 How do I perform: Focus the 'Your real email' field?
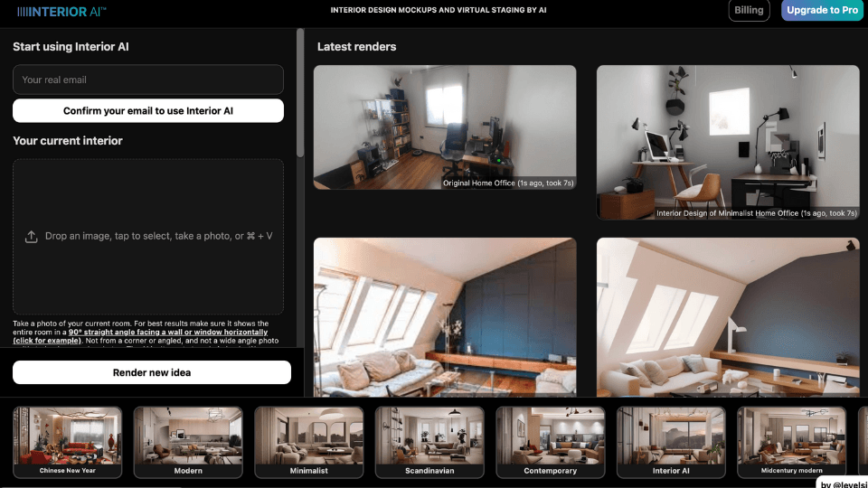(x=147, y=80)
